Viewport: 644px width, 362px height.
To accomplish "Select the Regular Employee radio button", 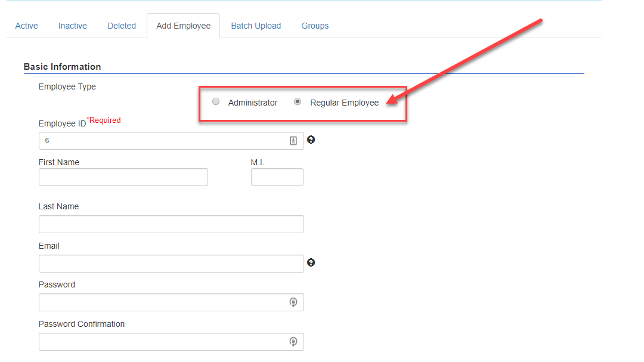I will [x=297, y=101].
